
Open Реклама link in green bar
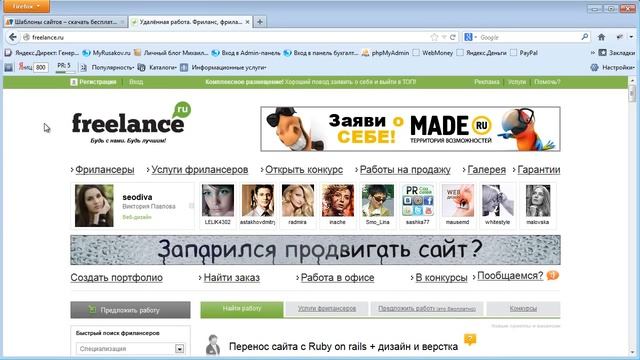[x=487, y=82]
